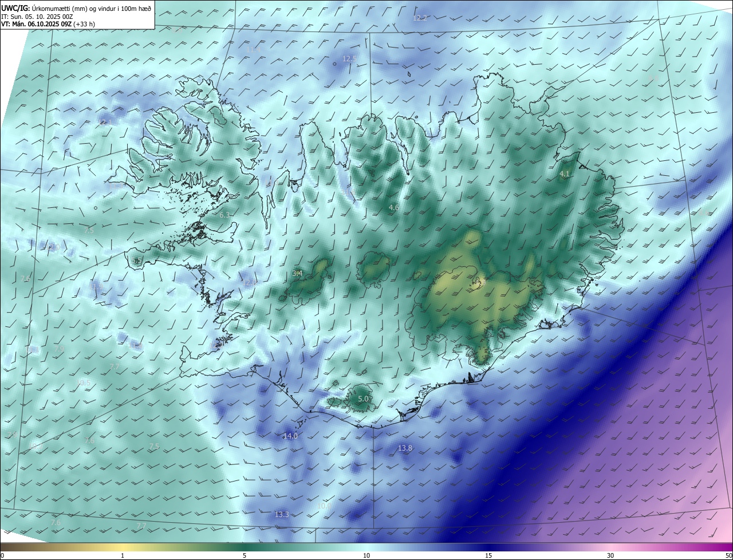Click the 12.2 value label on the map
The image size is (733, 560).
tap(420, 18)
